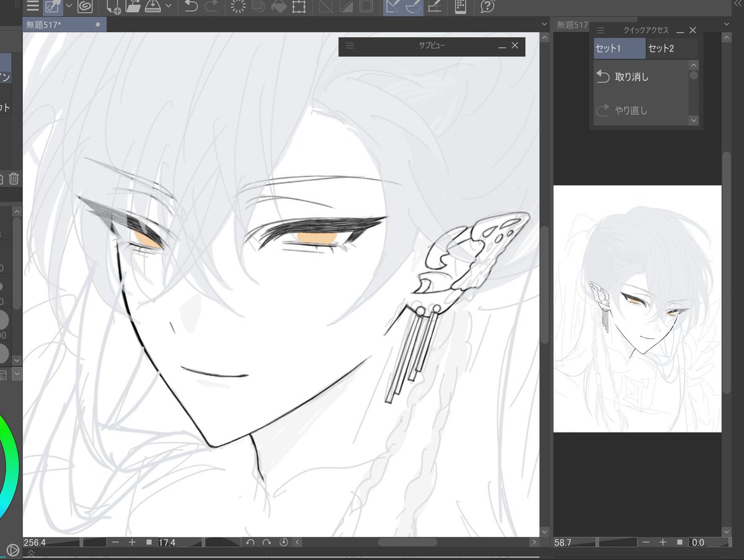Rotate main canvas right arrow icon

tap(267, 542)
